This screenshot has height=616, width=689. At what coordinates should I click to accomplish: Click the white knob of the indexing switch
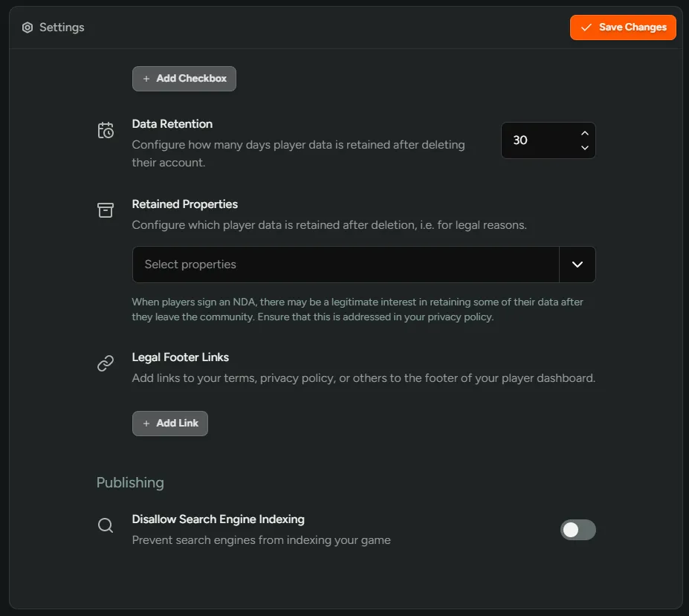(x=569, y=530)
